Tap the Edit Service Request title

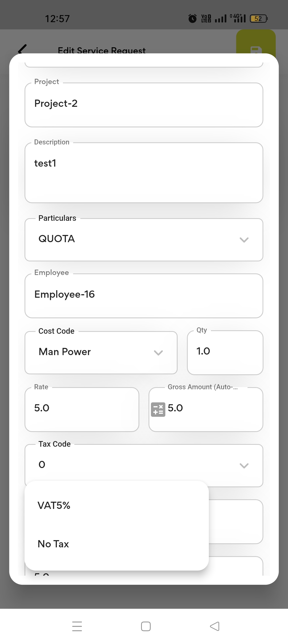(x=102, y=50)
